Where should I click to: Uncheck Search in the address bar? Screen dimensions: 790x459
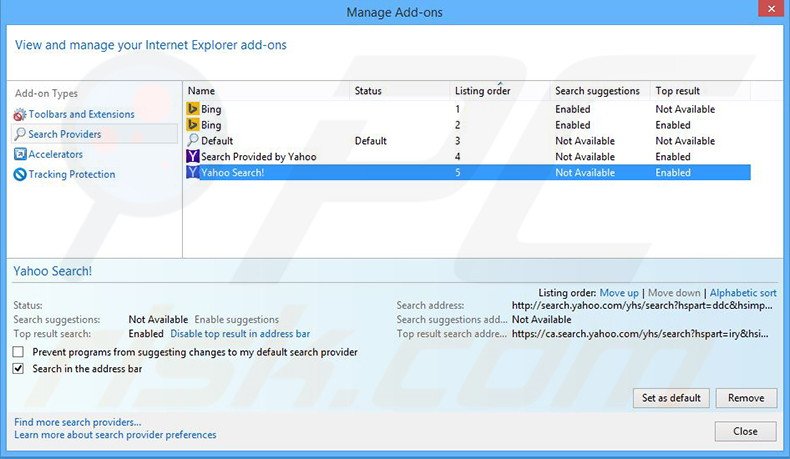[x=18, y=368]
